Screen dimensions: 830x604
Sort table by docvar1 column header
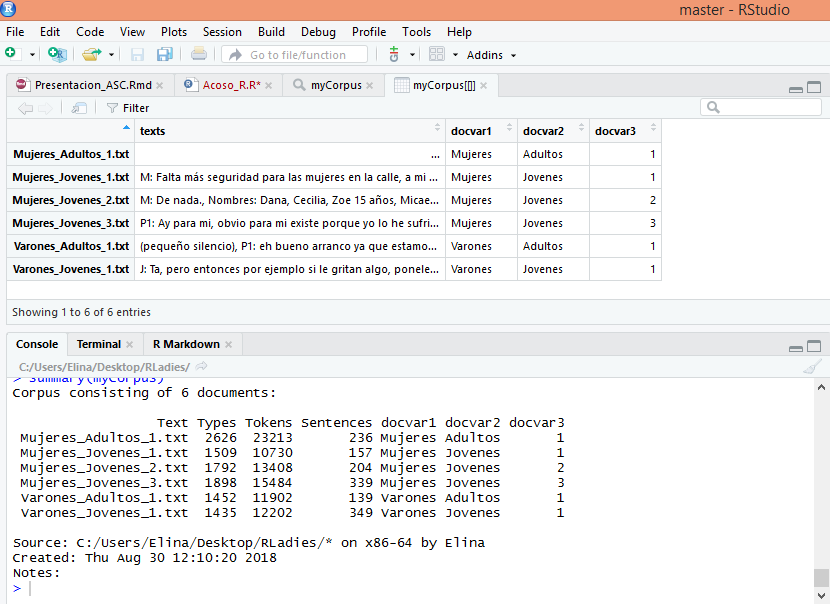click(481, 131)
